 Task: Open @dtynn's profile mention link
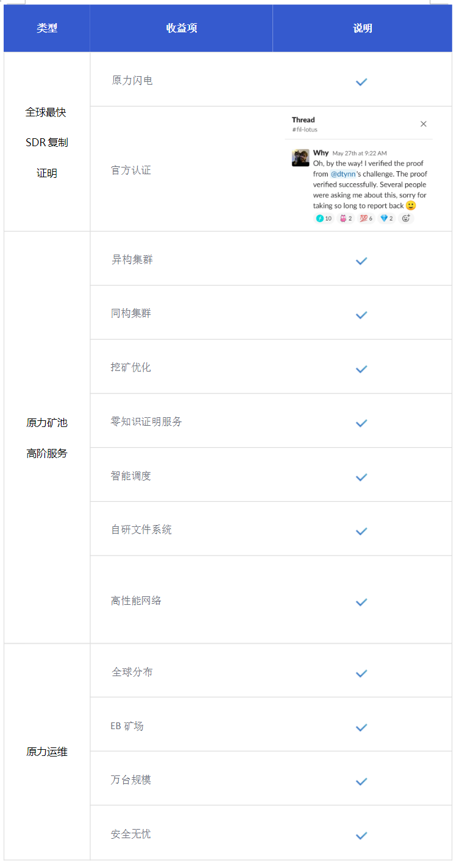[x=344, y=174]
